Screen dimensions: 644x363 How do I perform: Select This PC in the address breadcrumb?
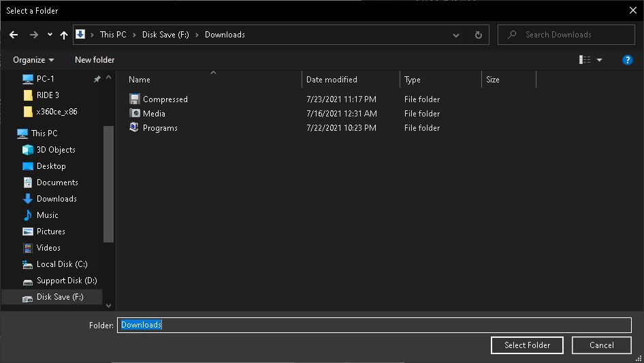pos(113,35)
